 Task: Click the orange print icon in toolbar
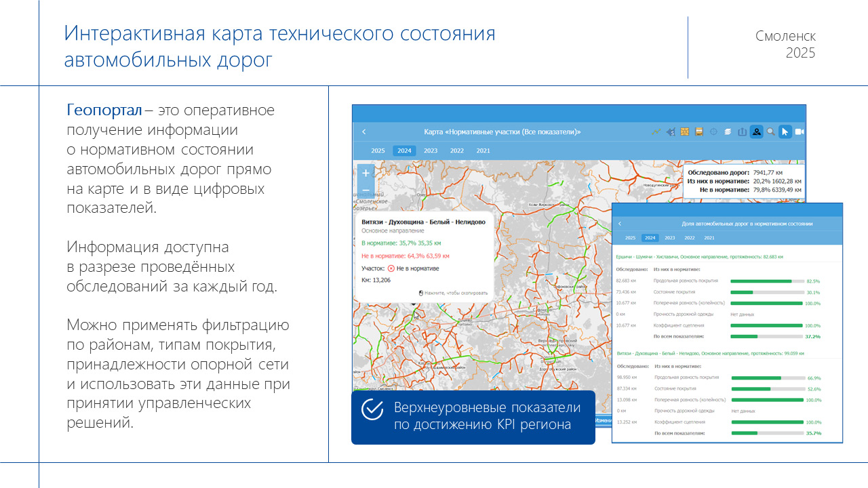coord(699,131)
